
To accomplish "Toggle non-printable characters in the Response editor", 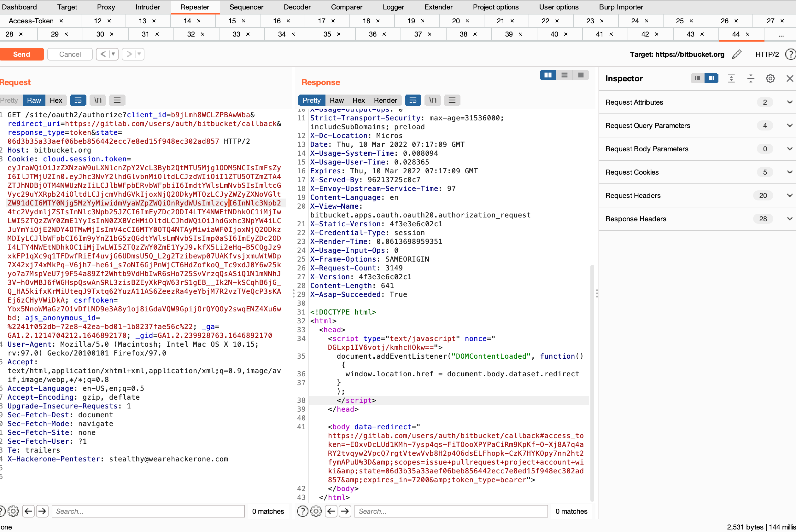I will [432, 100].
